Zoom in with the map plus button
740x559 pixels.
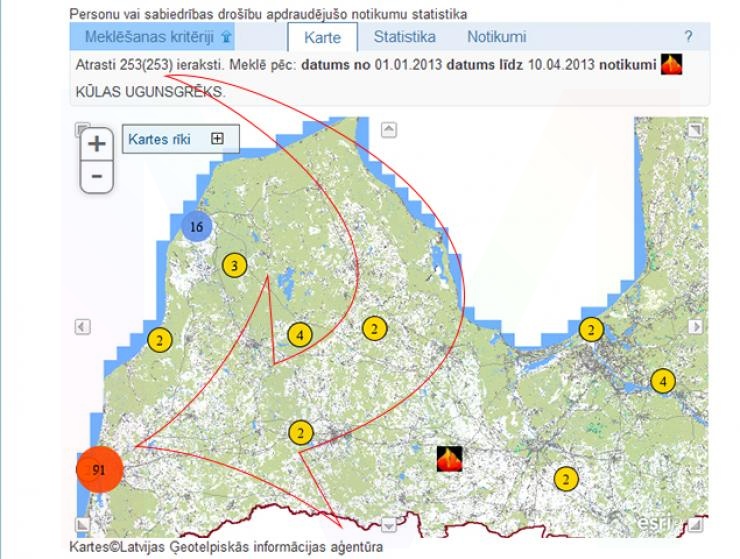[x=96, y=143]
